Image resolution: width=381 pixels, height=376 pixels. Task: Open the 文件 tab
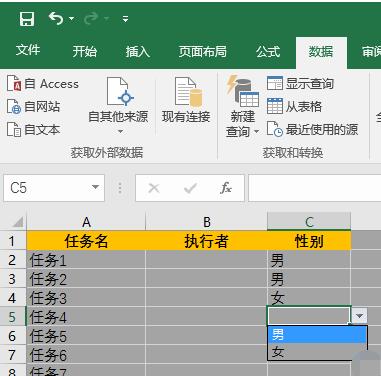click(x=28, y=51)
